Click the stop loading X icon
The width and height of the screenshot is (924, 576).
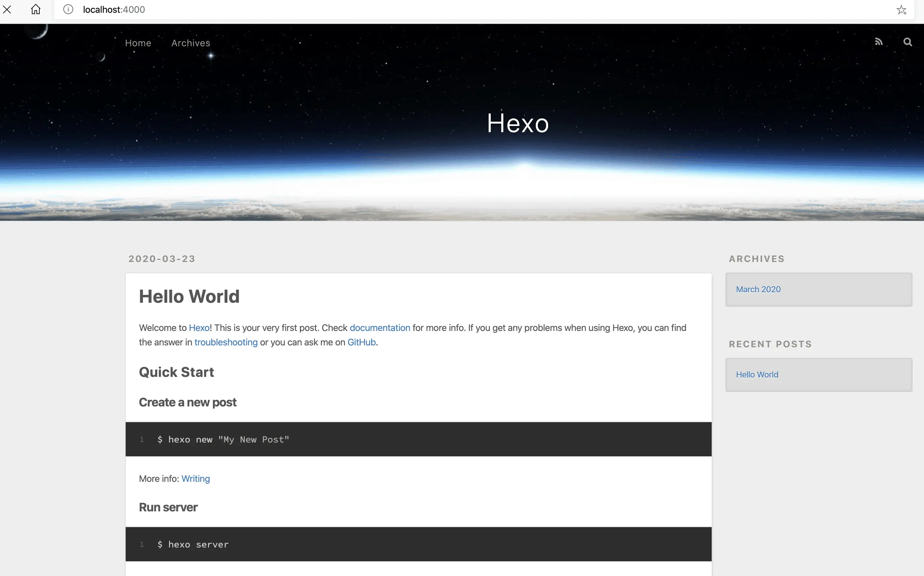pyautogui.click(x=7, y=10)
